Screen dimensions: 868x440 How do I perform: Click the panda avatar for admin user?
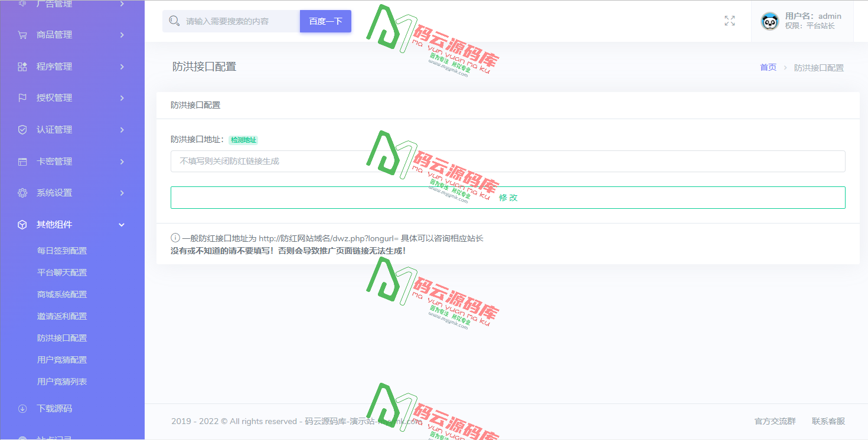(769, 22)
